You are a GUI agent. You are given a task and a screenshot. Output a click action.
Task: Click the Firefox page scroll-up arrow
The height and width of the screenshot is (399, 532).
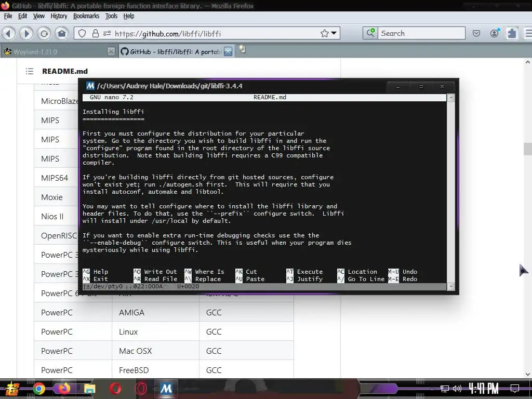point(528,62)
